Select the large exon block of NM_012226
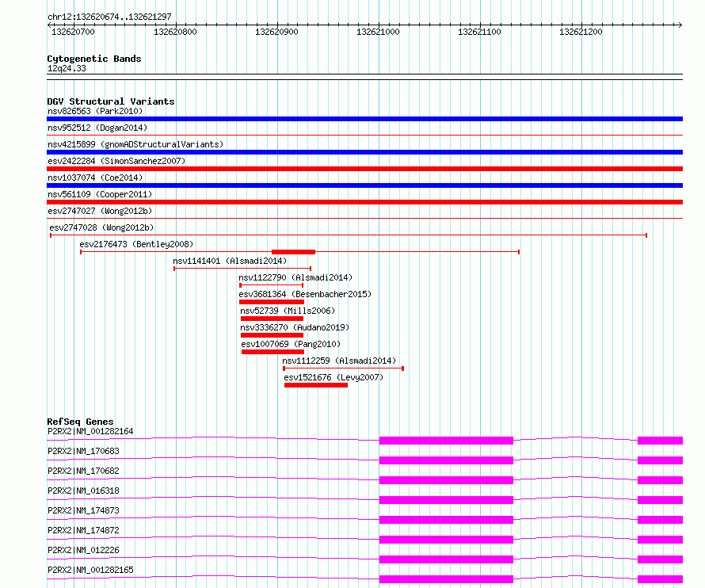705x588 pixels. 446,559
